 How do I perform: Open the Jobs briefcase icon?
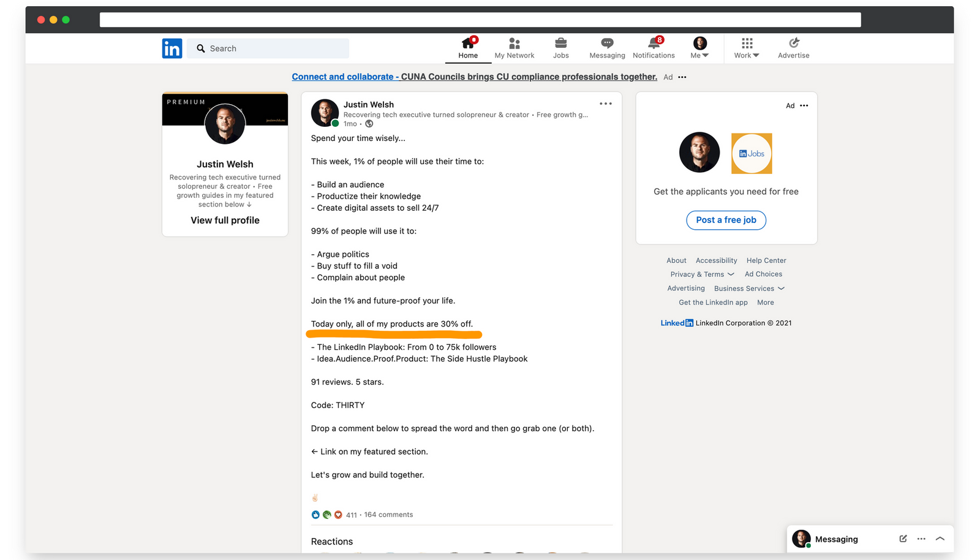561,43
